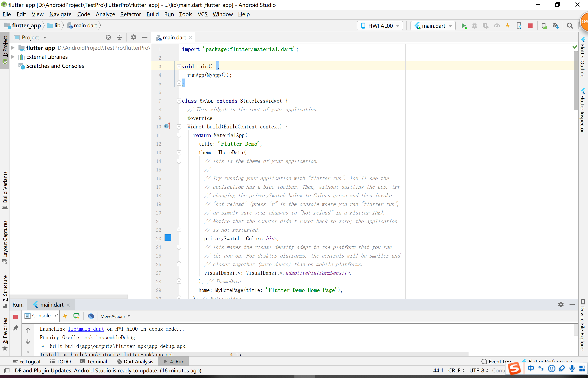Toggle the 7: Structure tool window
This screenshot has width=588, height=378.
tap(5, 291)
